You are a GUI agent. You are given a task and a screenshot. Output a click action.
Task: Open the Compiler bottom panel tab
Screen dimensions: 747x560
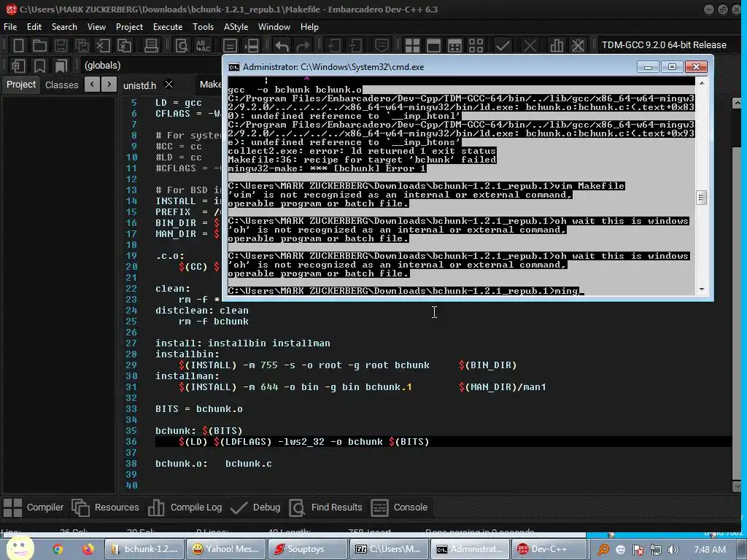pos(34,507)
